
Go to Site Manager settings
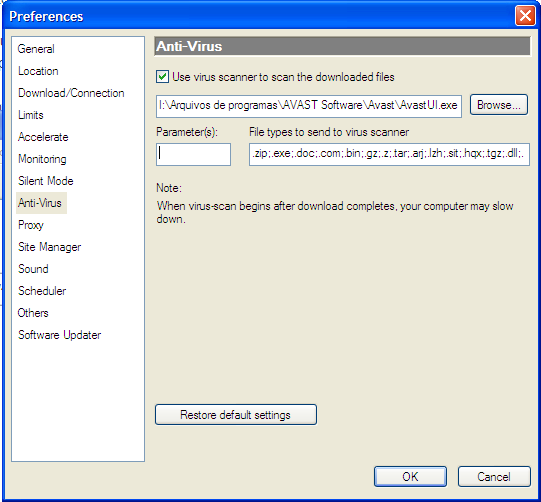[x=49, y=247]
